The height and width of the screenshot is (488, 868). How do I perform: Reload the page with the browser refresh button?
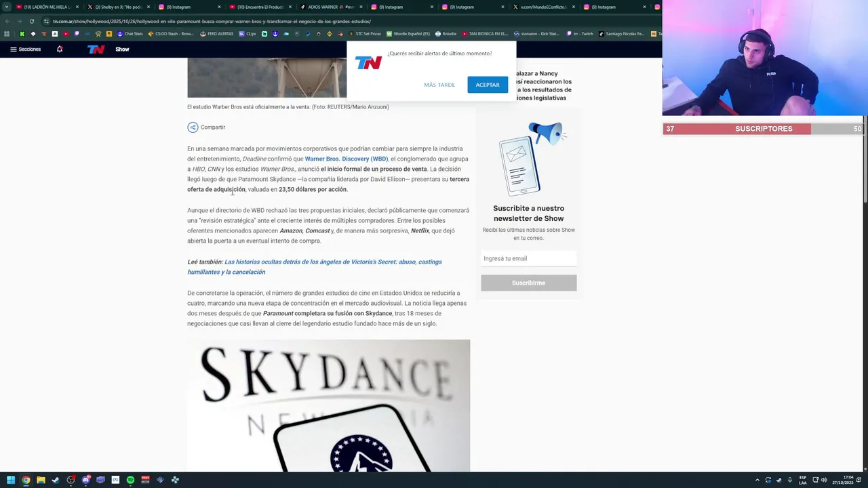(31, 21)
